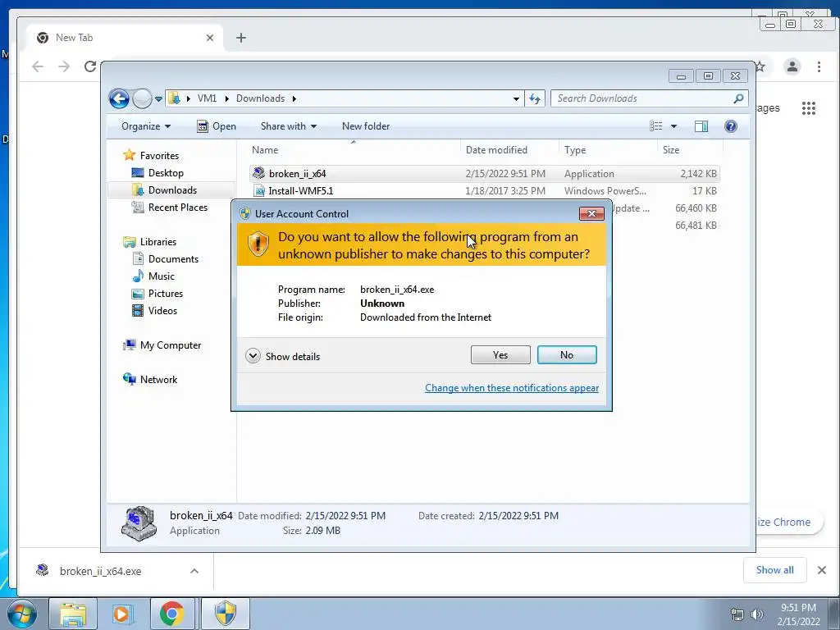Sort by Date modified column
The width and height of the screenshot is (840, 630).
(509, 150)
